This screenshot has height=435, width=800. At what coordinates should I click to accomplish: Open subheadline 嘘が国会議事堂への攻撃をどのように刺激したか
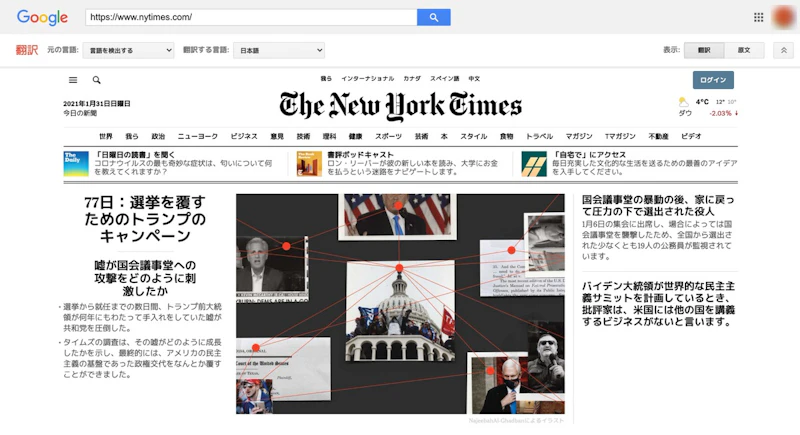[x=145, y=278]
